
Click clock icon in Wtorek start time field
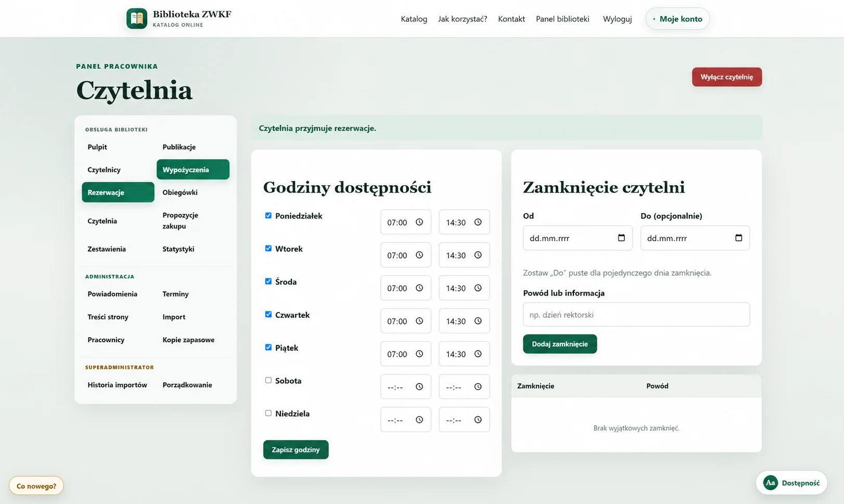419,255
